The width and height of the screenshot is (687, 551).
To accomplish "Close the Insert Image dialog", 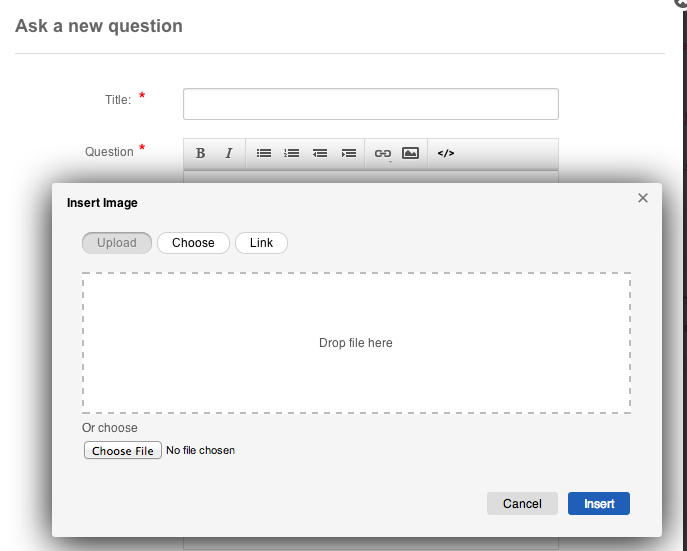I will pyautogui.click(x=643, y=198).
